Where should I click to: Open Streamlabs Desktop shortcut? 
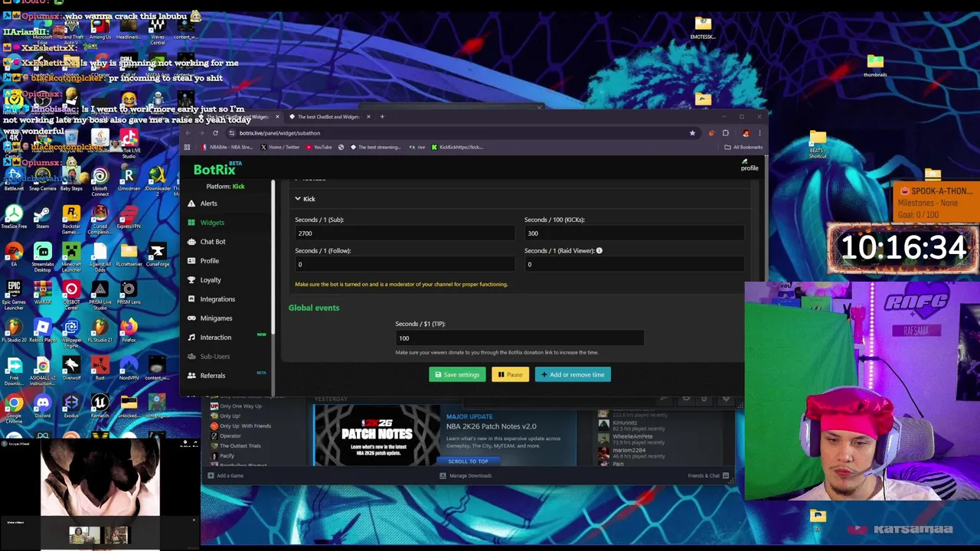pos(42,258)
